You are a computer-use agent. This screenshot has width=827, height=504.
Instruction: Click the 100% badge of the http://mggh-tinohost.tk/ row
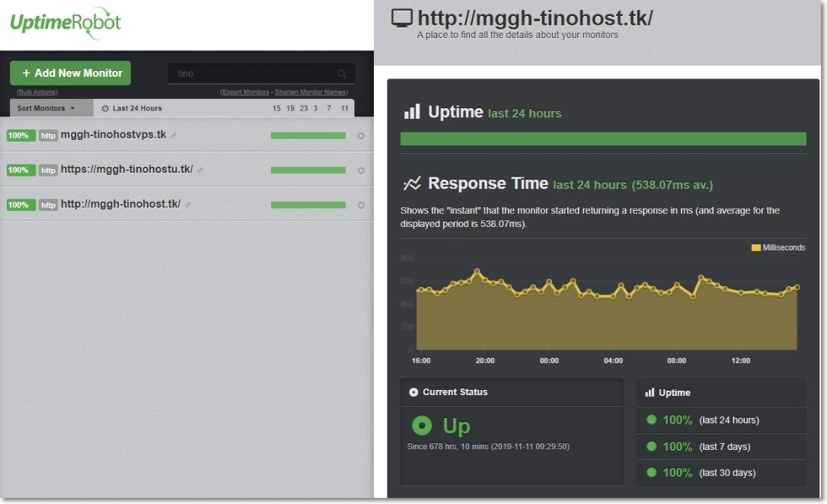click(x=21, y=205)
